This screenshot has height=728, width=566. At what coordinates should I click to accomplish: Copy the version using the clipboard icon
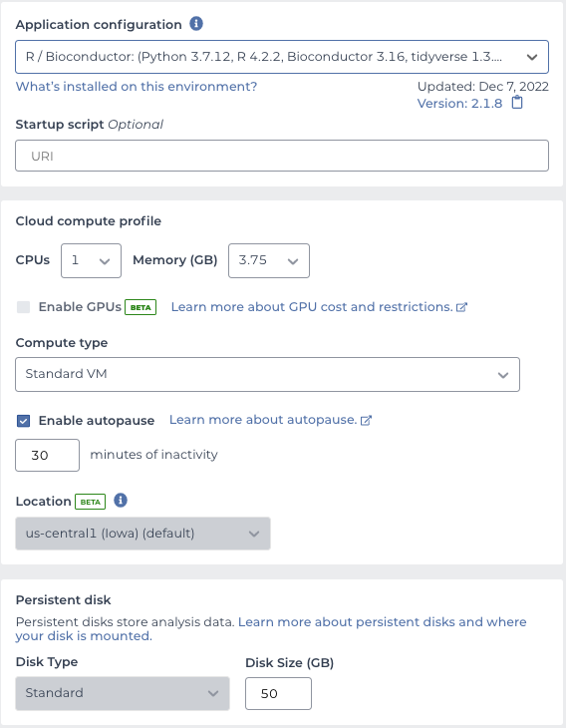tap(517, 102)
